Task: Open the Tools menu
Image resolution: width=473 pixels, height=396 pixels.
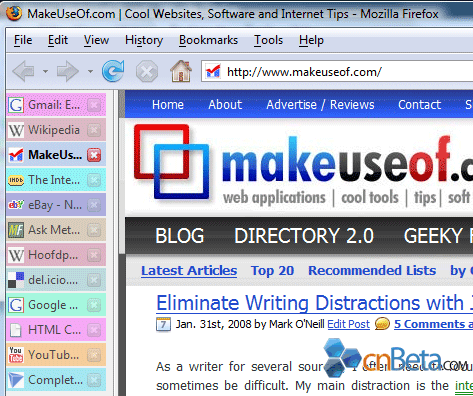Action: [268, 40]
